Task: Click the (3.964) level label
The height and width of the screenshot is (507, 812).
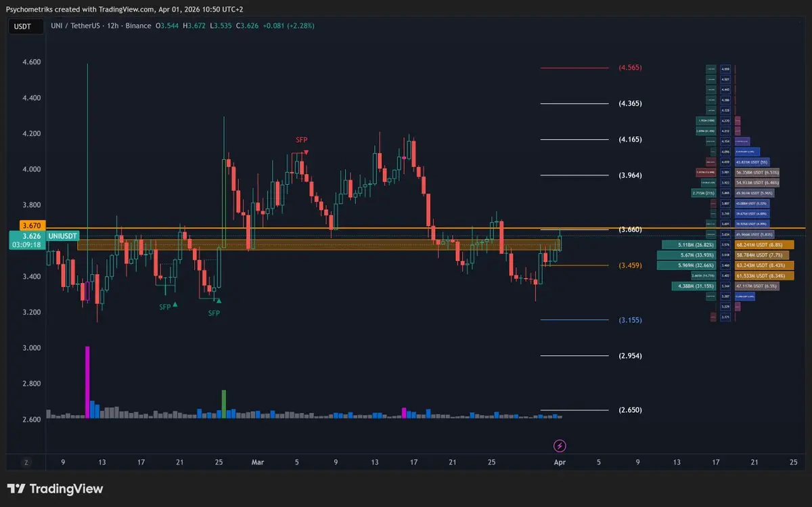Action: tap(630, 175)
